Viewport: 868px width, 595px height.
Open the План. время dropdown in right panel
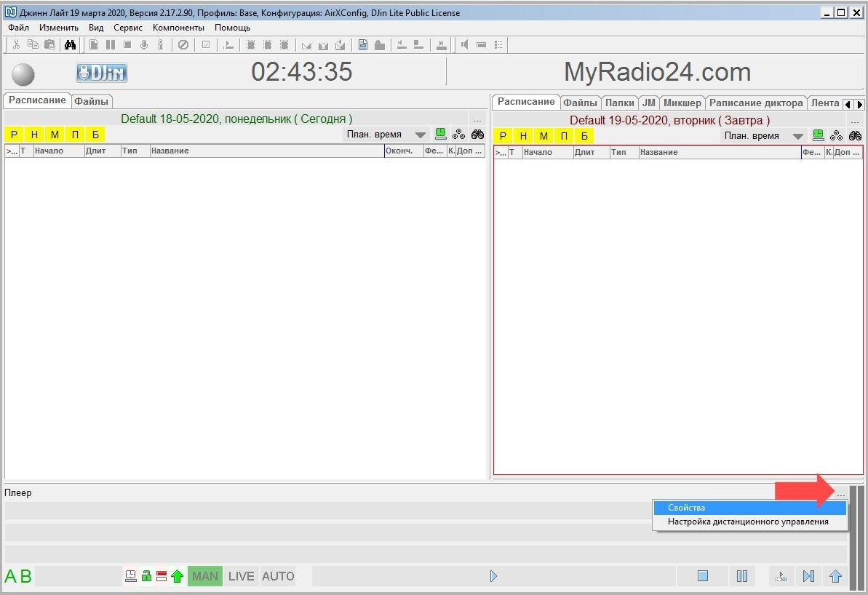pos(798,136)
